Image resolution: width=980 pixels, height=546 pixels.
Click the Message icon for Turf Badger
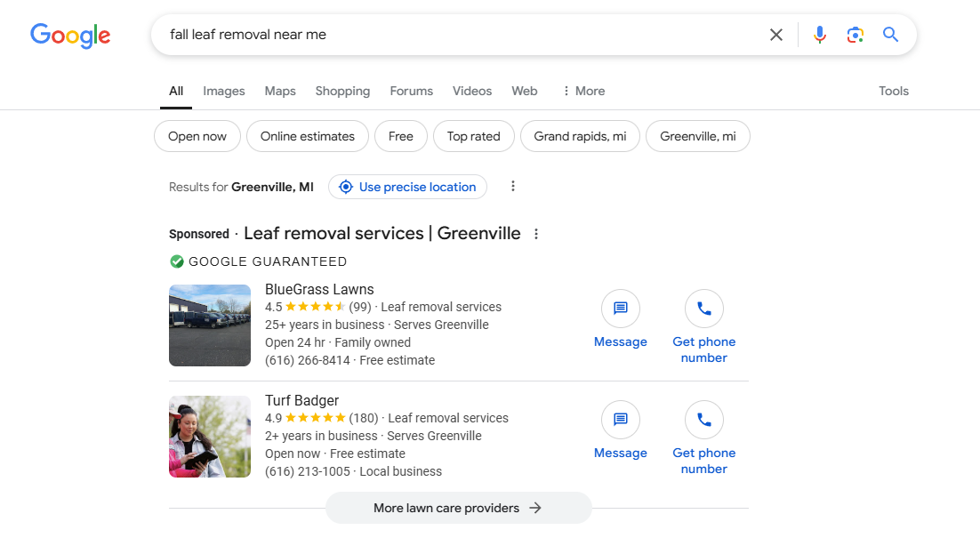[x=620, y=419]
